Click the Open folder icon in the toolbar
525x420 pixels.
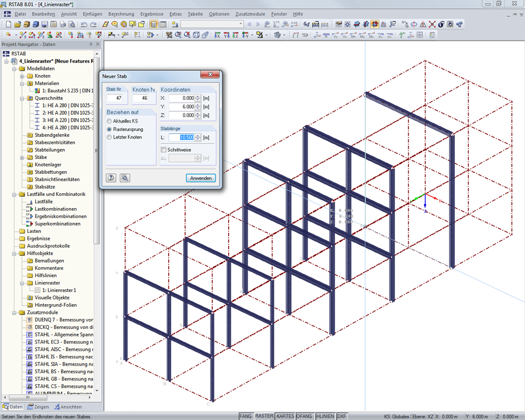17,25
